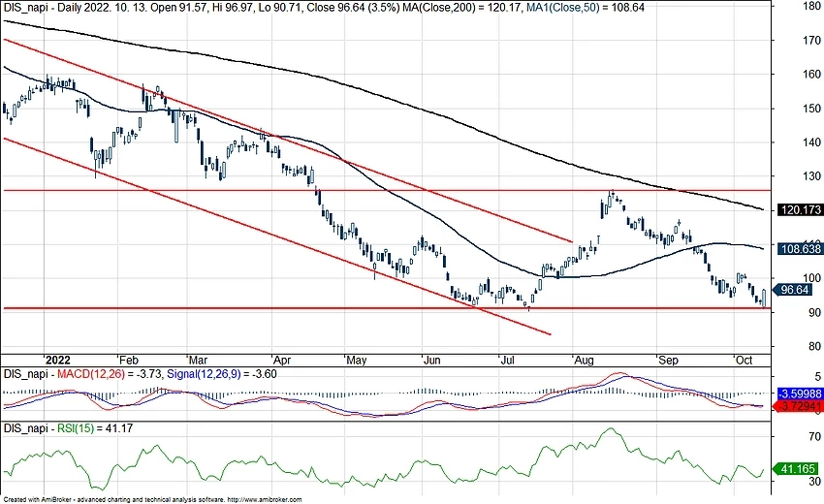Viewport: 824px width, 504px height.
Task: Click the 130 price axis label
Action: pos(812,176)
